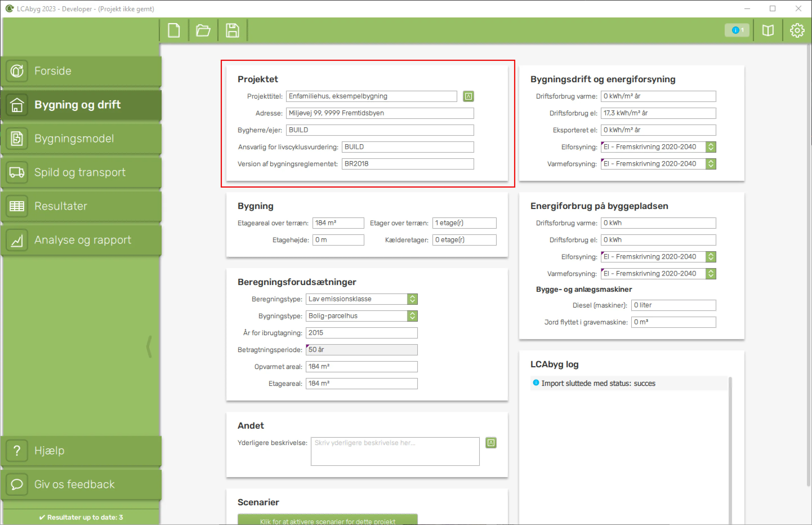
Task: Show the Resultater page
Action: 81,206
